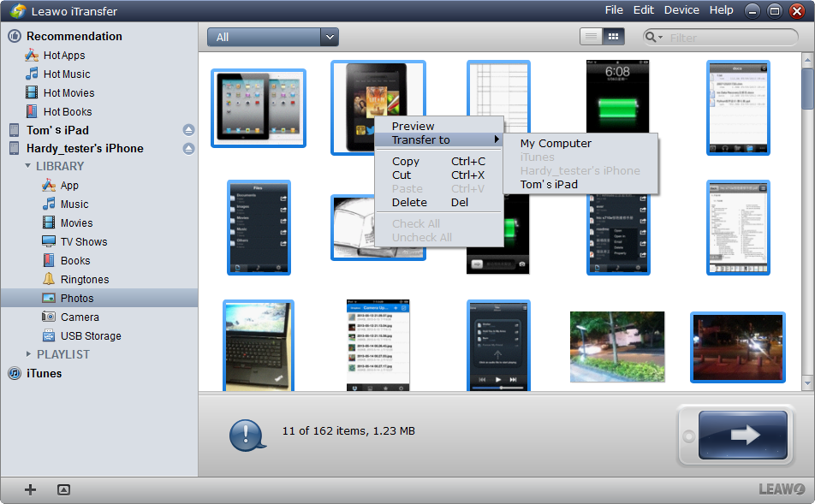Click the Photos library icon
Image resolution: width=815 pixels, height=504 pixels.
click(x=49, y=299)
